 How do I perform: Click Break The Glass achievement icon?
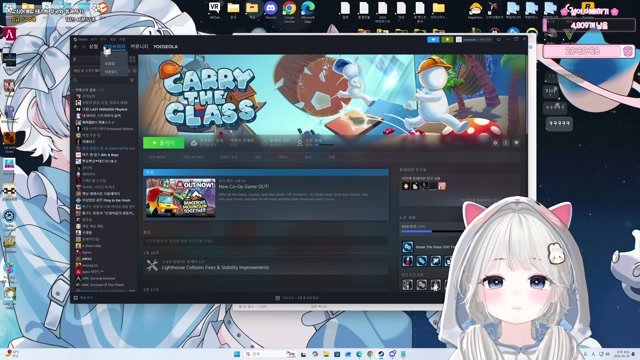[x=407, y=247]
